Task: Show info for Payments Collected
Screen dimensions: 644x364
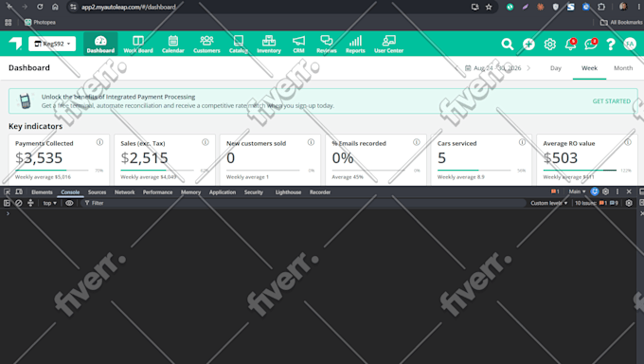Action: (x=99, y=142)
